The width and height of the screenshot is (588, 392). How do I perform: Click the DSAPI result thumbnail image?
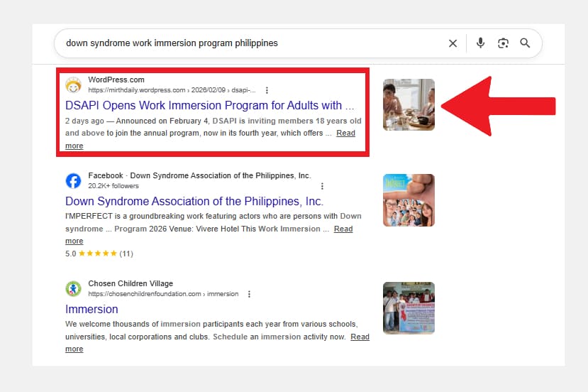click(x=409, y=104)
